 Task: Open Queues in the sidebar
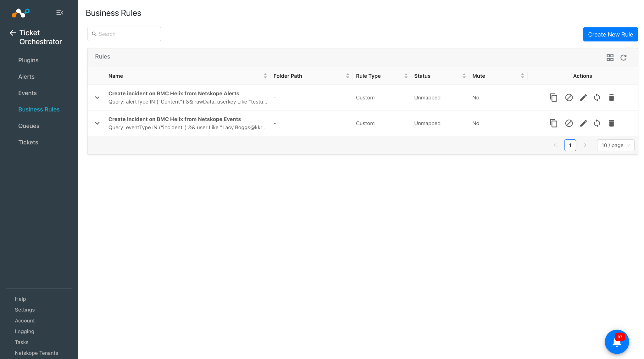pos(29,126)
